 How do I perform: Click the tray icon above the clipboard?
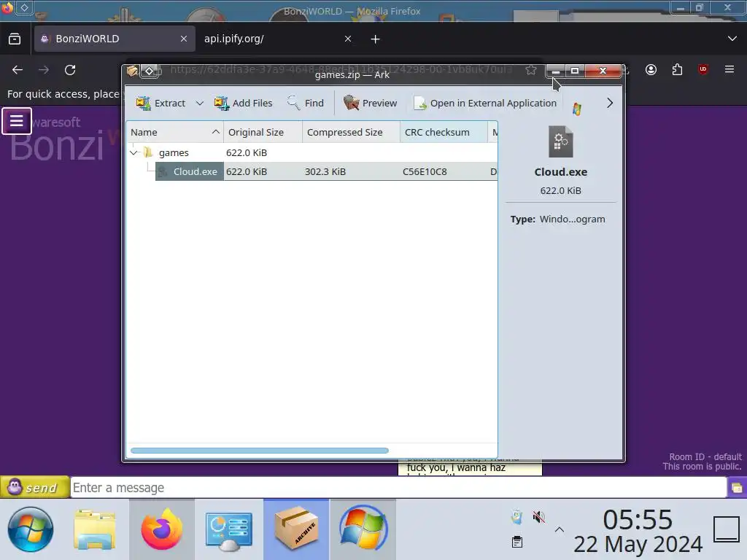[x=517, y=517]
